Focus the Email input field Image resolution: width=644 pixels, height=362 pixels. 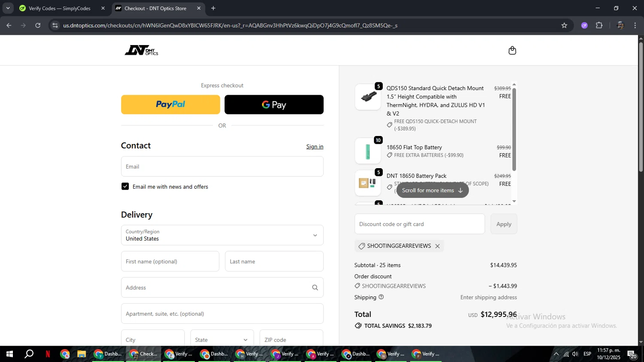(222, 166)
